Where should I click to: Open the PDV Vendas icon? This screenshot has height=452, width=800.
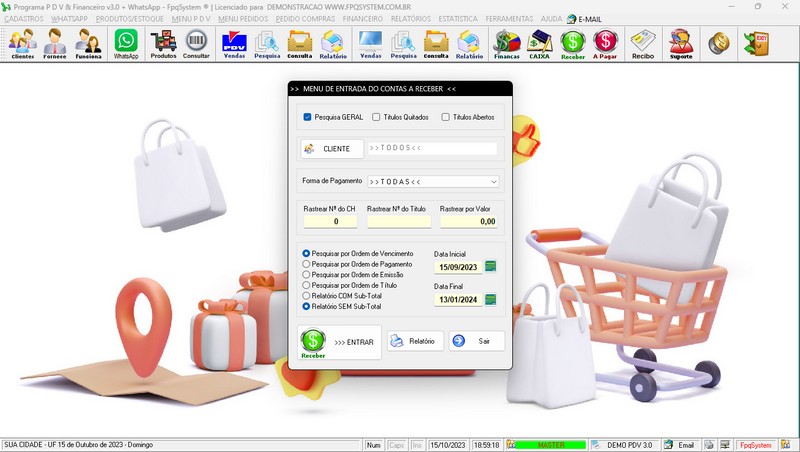click(234, 44)
